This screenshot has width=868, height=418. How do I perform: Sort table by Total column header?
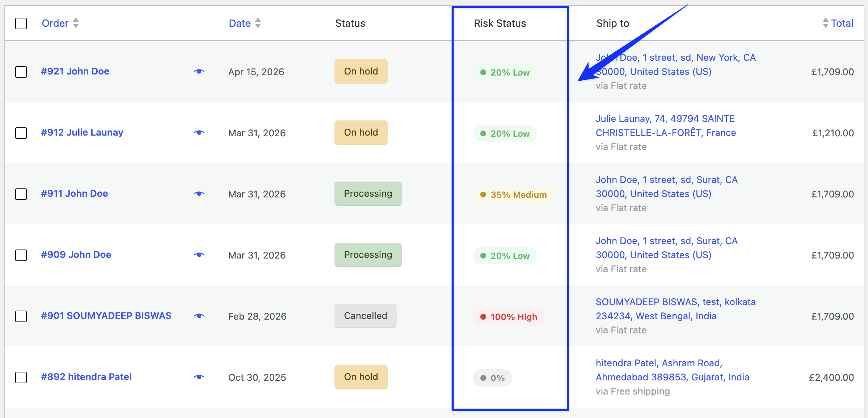(x=842, y=23)
